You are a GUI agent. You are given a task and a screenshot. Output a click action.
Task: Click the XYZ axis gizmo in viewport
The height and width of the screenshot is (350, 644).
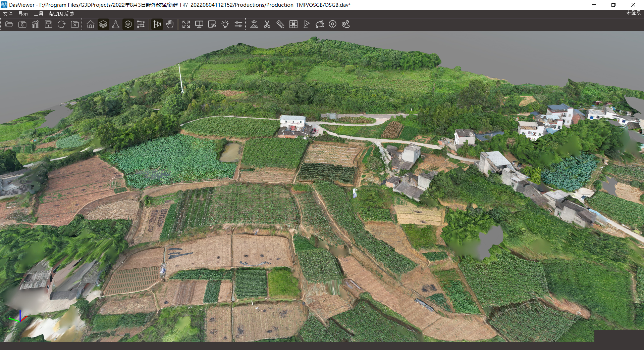(19, 317)
